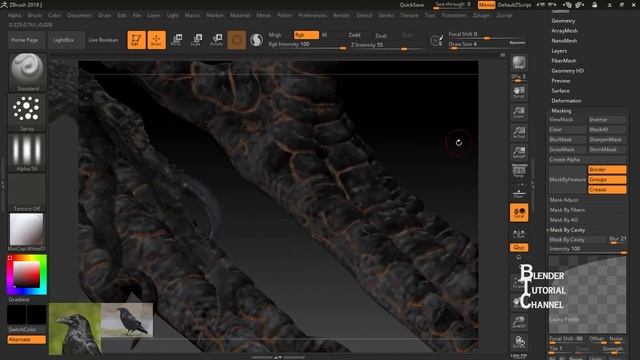Click the Zoom3D icon in shelf
Image resolution: width=640 pixels, height=360 pixels.
(519, 322)
